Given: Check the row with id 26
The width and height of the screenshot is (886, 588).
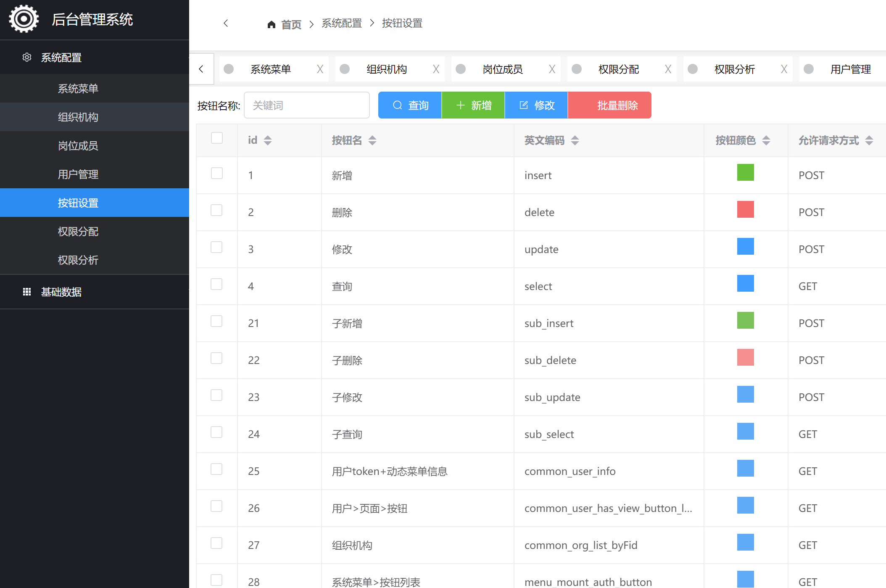Looking at the screenshot, I should 216,506.
